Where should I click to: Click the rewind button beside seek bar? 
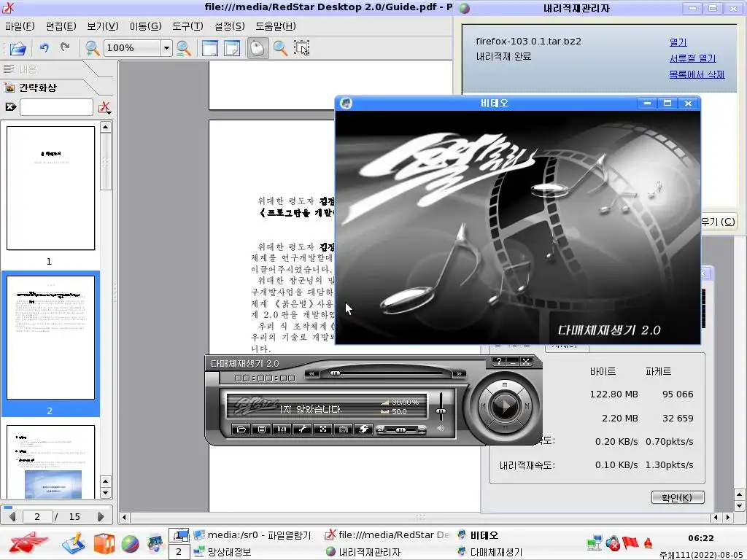[311, 374]
